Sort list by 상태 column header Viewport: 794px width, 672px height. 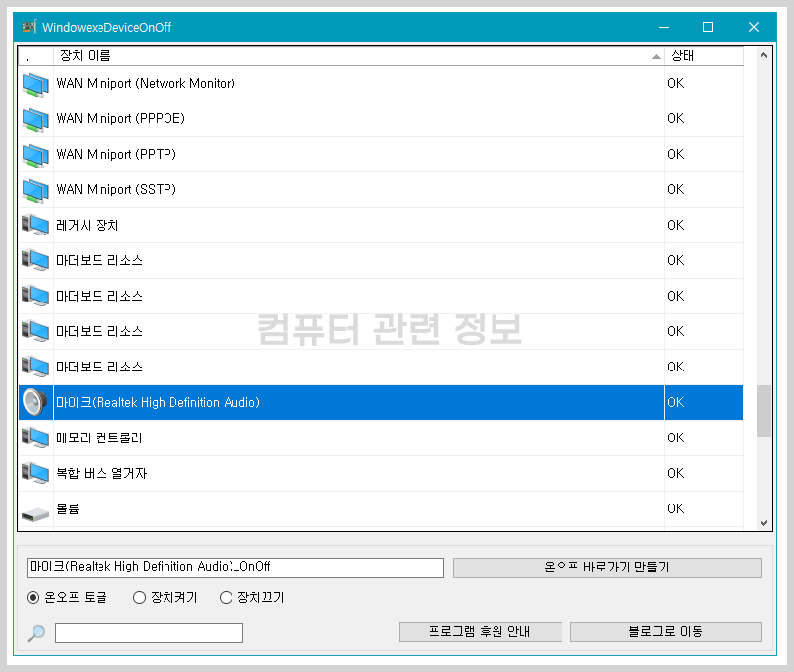coord(703,56)
